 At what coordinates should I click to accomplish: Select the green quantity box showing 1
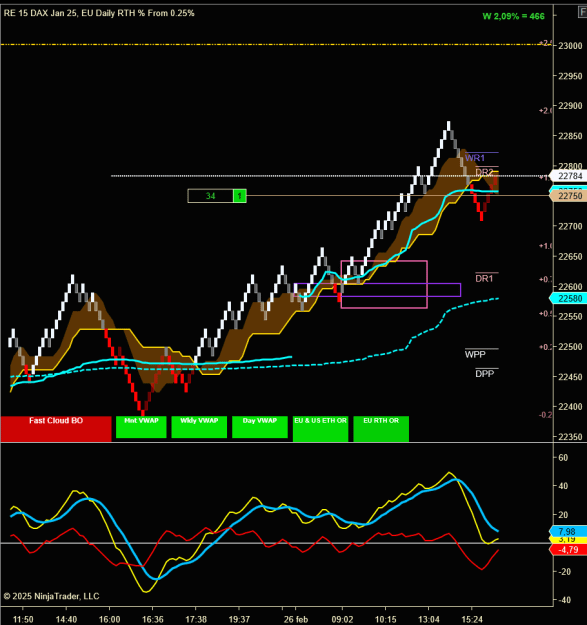(x=240, y=196)
